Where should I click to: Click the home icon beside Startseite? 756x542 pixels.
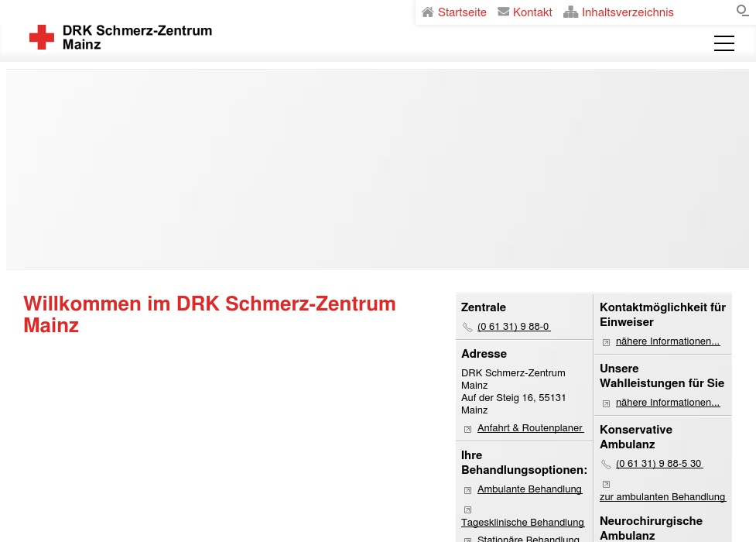click(428, 12)
